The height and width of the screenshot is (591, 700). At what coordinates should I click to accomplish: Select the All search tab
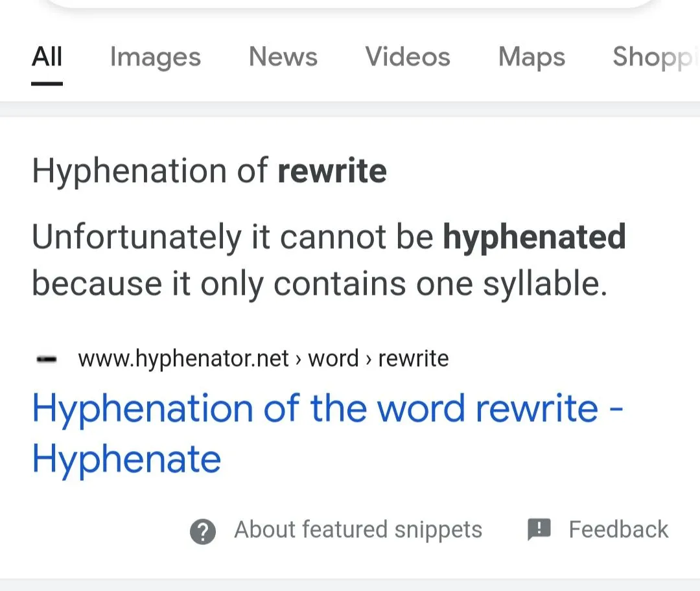point(47,57)
